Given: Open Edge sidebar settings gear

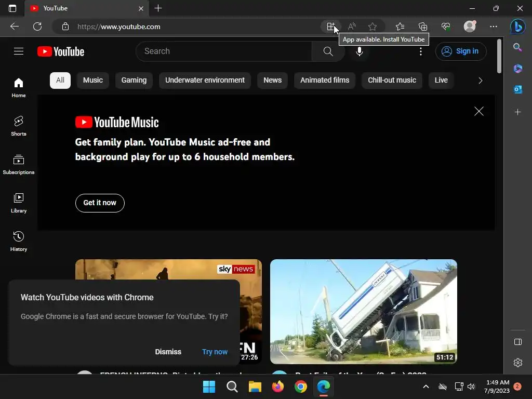Looking at the screenshot, I should click(x=518, y=362).
